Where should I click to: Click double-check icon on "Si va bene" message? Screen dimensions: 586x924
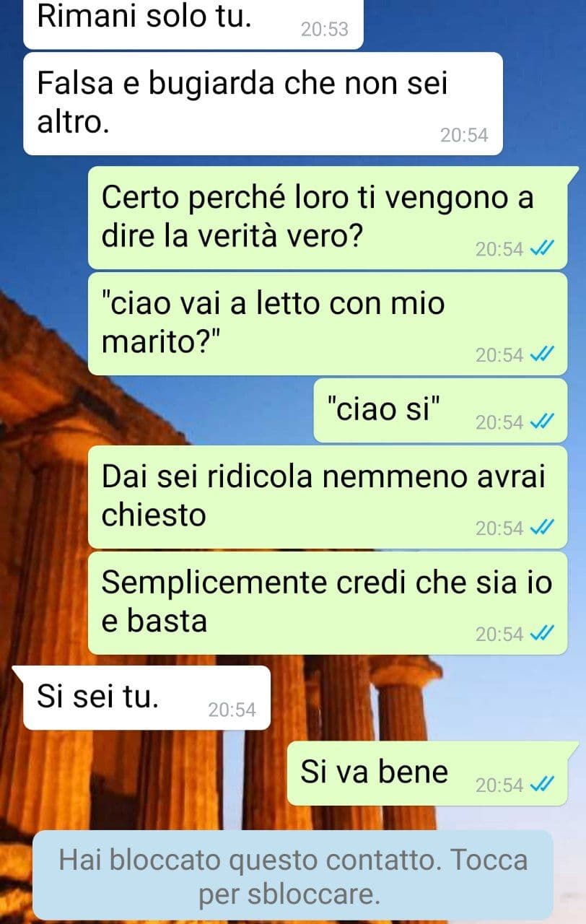[x=541, y=785]
